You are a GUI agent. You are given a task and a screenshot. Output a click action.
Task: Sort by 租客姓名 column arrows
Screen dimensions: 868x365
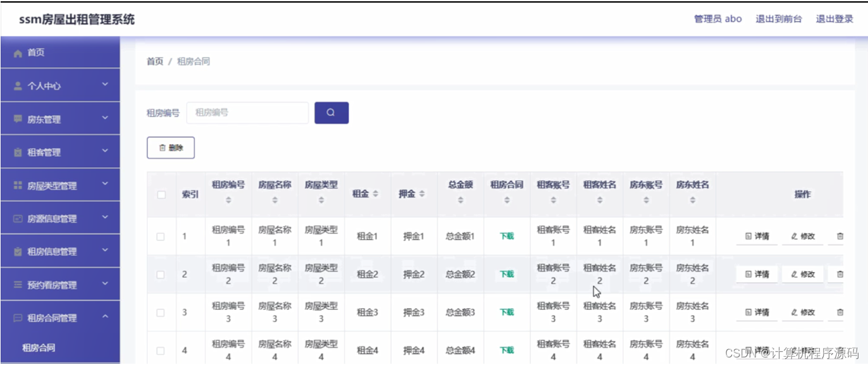click(x=600, y=200)
